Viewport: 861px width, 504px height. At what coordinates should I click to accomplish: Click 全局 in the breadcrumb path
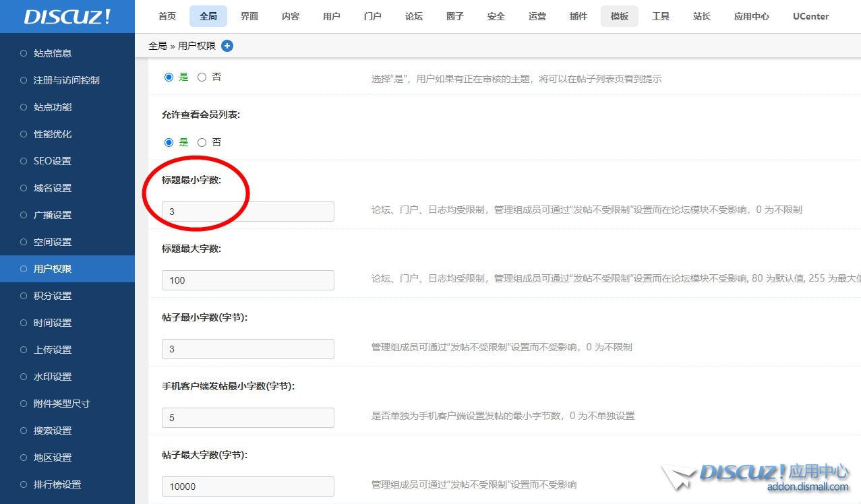(157, 46)
